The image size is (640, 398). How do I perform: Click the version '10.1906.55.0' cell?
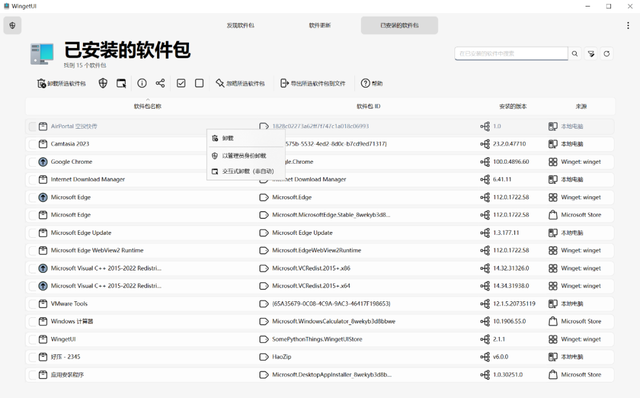click(509, 321)
